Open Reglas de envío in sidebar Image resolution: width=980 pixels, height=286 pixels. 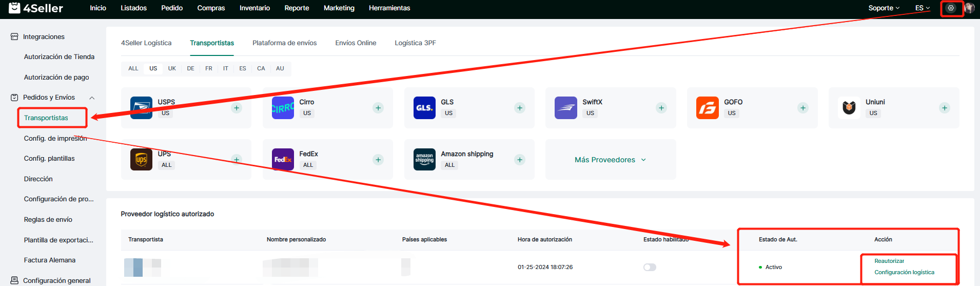(x=48, y=219)
